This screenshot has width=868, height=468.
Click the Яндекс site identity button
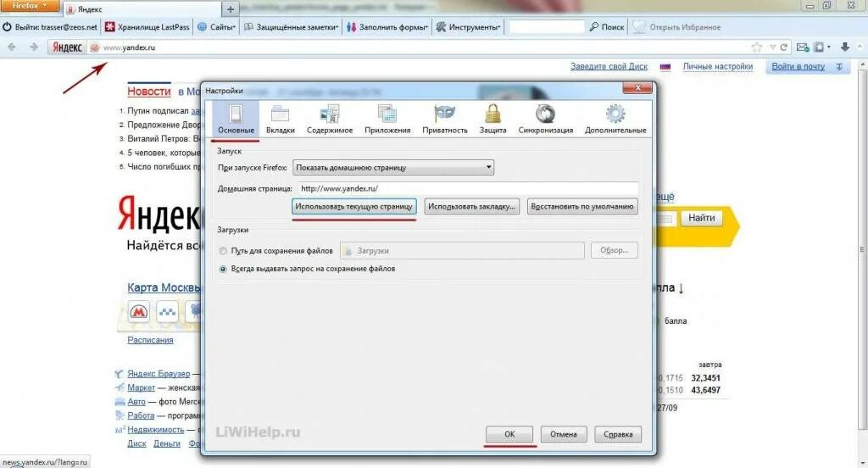[x=67, y=47]
